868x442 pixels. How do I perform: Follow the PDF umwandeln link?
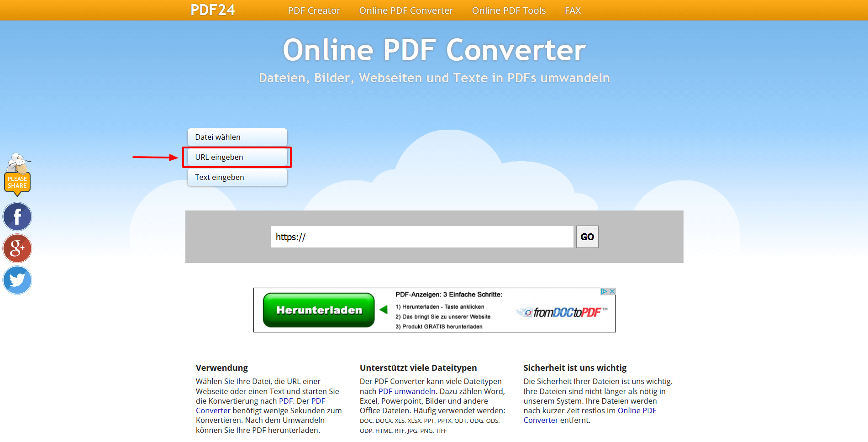(407, 391)
